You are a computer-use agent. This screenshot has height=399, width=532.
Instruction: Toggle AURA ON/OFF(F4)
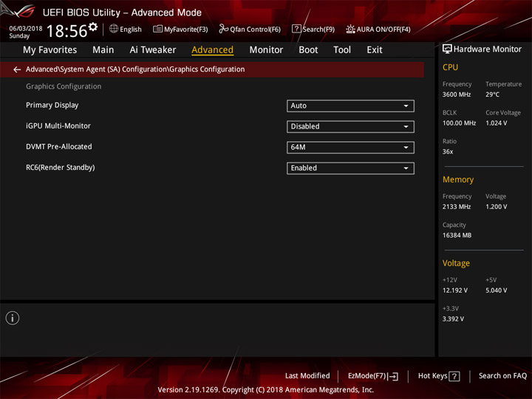click(x=383, y=30)
